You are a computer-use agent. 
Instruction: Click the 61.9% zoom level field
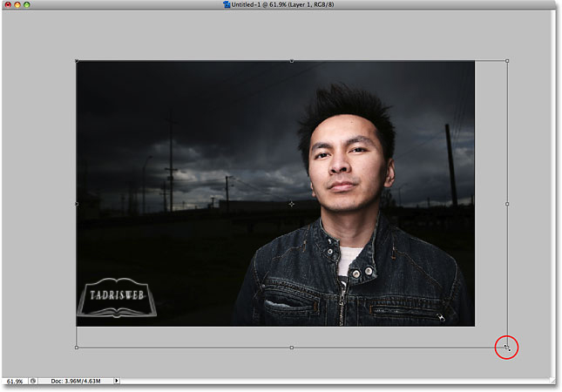click(14, 382)
